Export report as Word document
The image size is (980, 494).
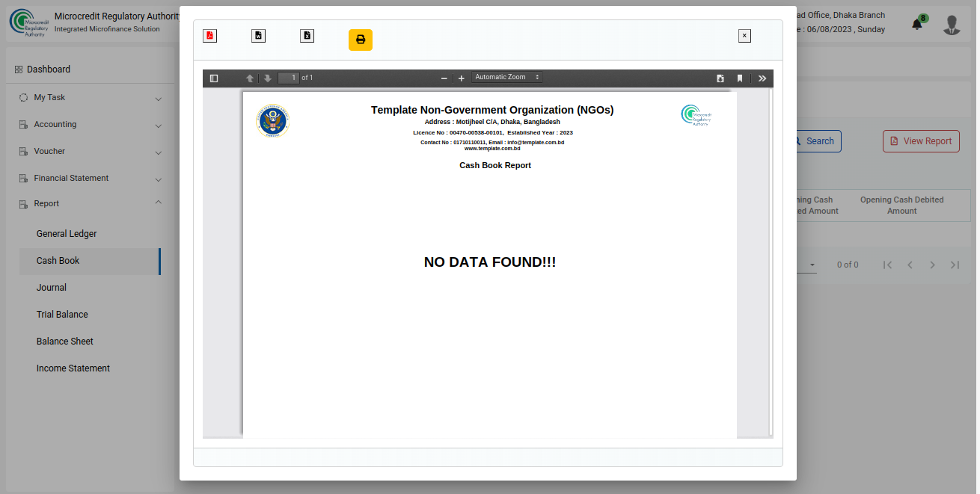click(258, 36)
